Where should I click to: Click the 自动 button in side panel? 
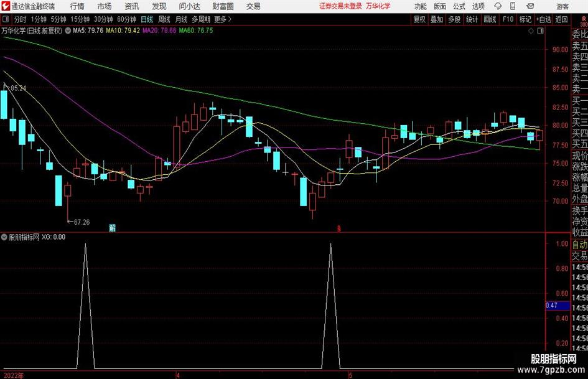tap(580, 245)
